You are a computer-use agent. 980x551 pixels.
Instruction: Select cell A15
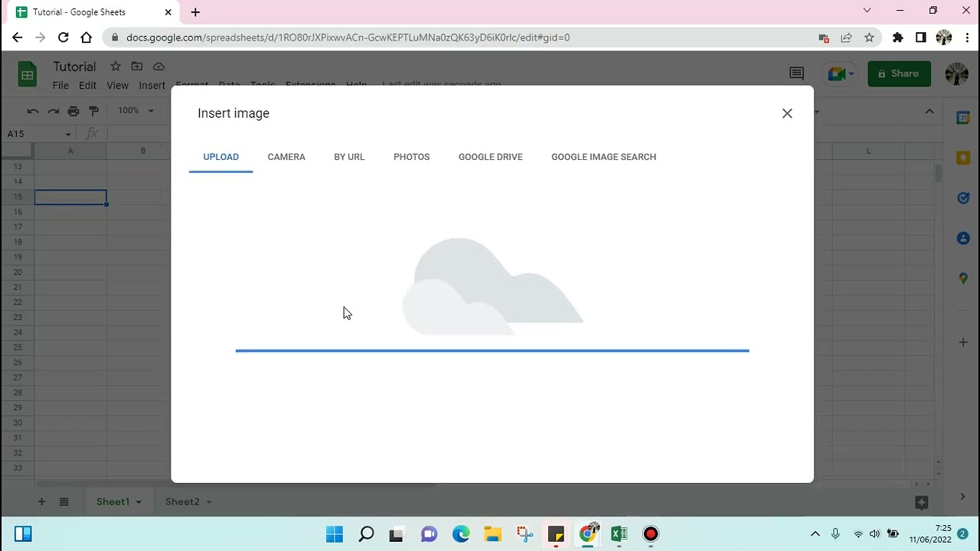(70, 197)
